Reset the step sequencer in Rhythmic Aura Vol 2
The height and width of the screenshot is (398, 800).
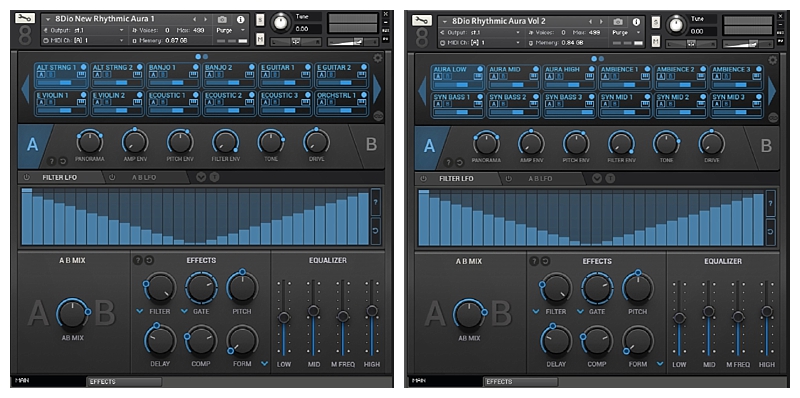[x=770, y=232]
